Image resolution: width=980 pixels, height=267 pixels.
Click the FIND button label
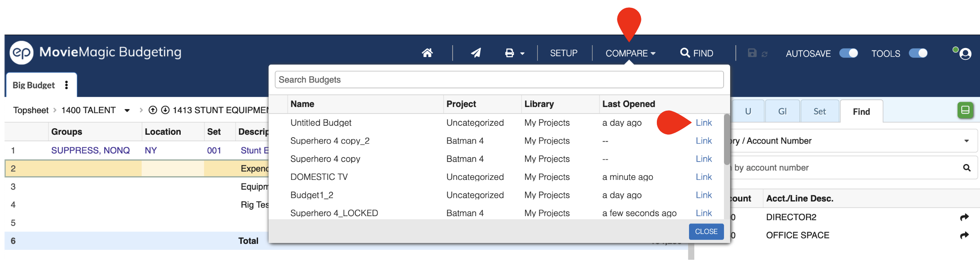click(703, 53)
